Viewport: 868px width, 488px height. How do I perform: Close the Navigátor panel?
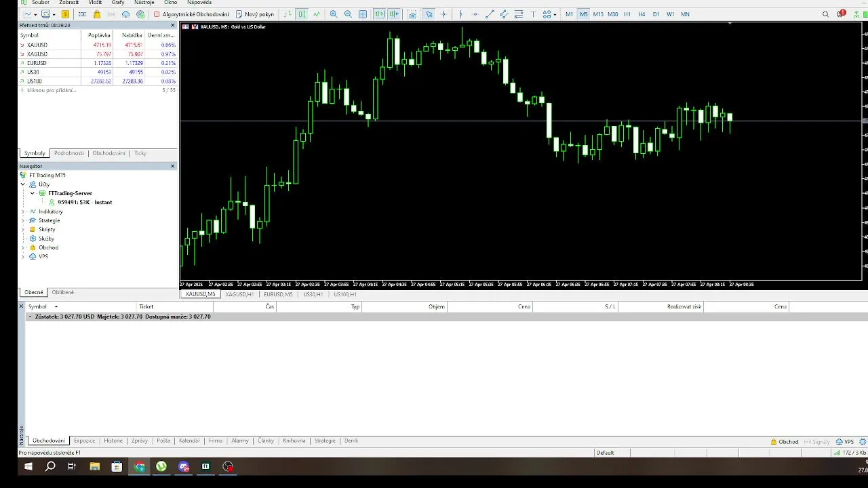click(x=172, y=166)
